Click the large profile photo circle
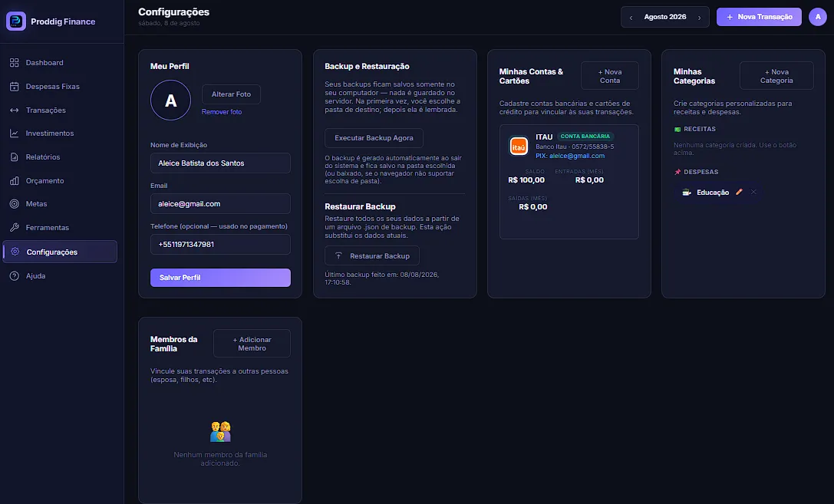The height and width of the screenshot is (504, 834). click(x=171, y=100)
